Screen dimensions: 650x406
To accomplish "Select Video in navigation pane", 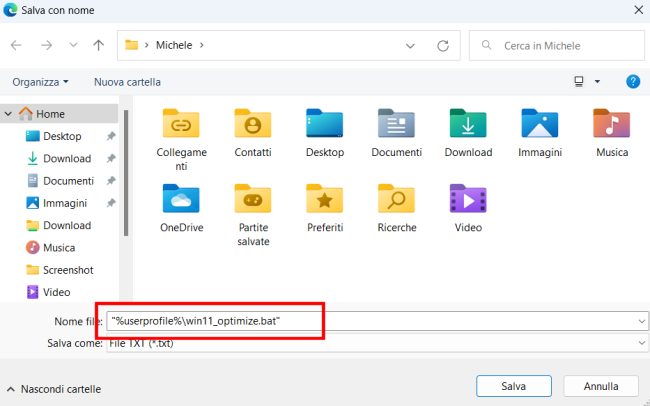I will point(56,292).
